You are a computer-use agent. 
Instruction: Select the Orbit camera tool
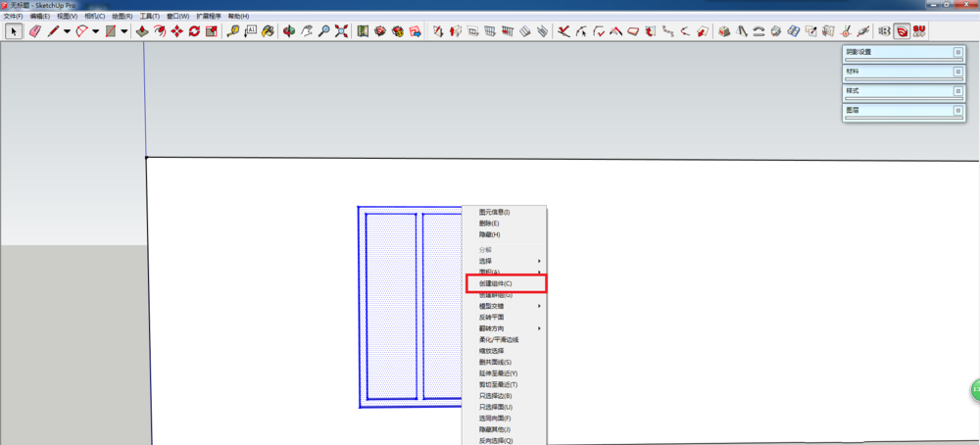(x=289, y=31)
